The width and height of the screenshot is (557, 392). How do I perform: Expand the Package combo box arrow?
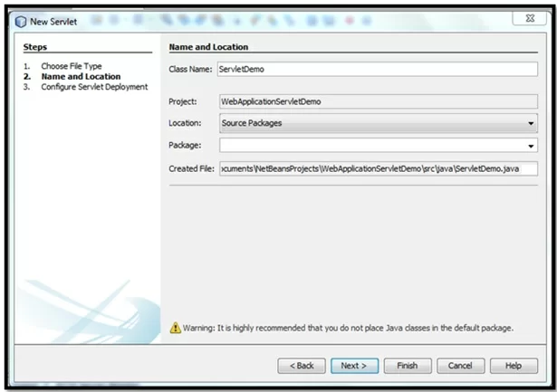531,146
